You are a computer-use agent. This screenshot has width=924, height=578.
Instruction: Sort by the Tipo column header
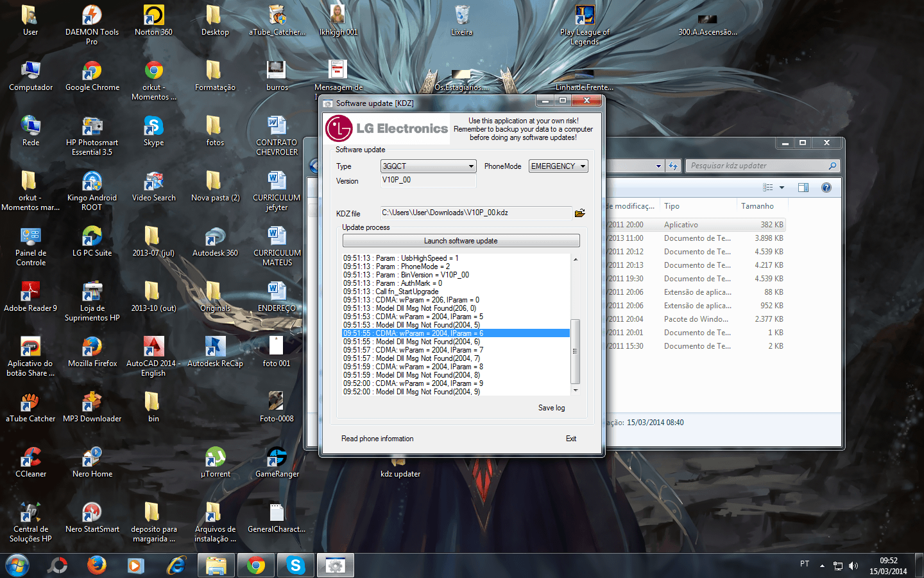pyautogui.click(x=697, y=206)
